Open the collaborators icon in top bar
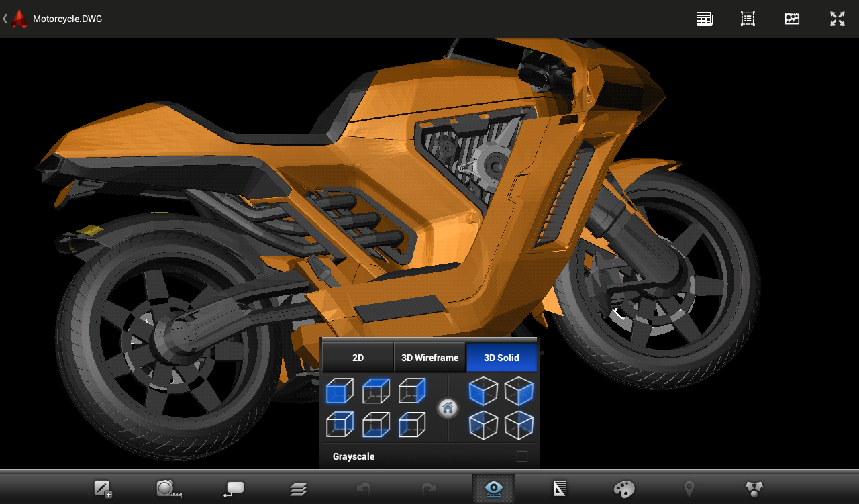Image resolution: width=859 pixels, height=504 pixels. coord(792,19)
